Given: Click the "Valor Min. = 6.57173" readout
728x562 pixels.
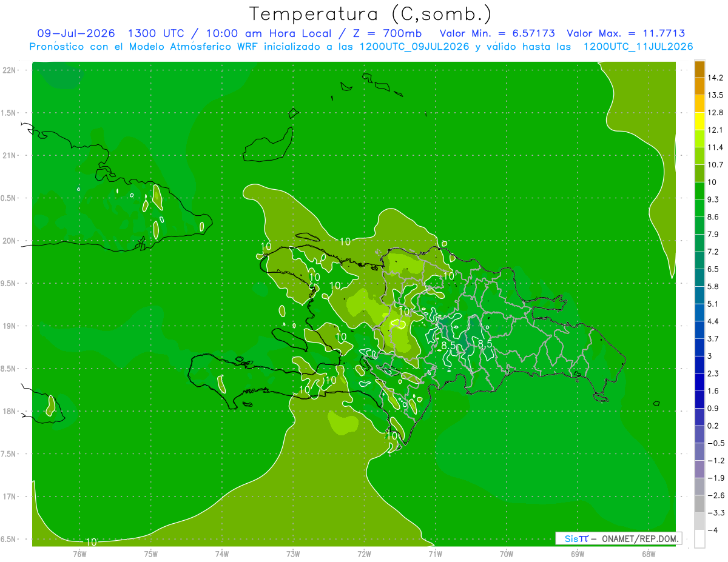Looking at the screenshot, I should [497, 33].
